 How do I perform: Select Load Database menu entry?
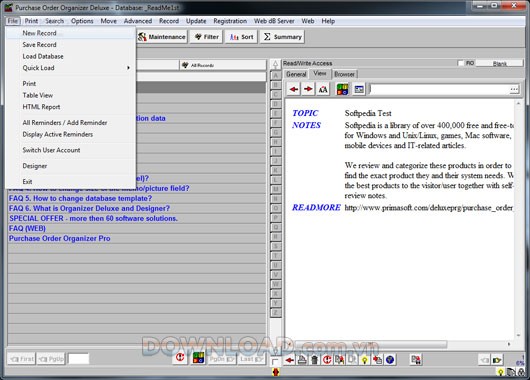click(x=70, y=56)
